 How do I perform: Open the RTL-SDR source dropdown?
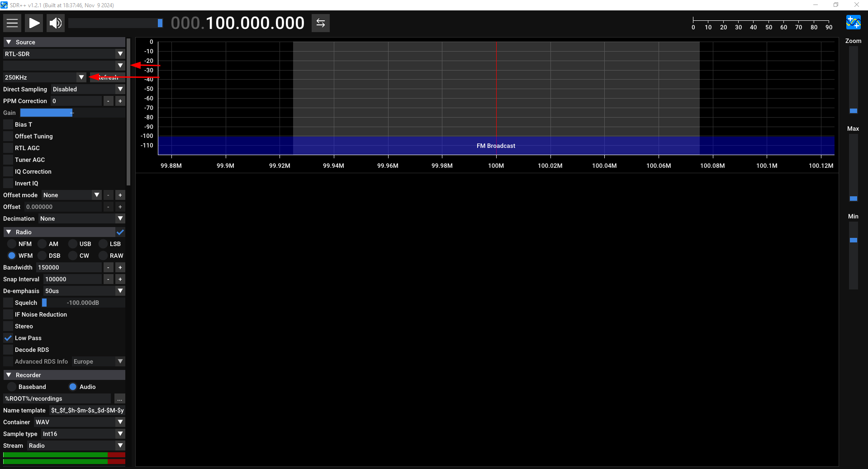(x=64, y=54)
